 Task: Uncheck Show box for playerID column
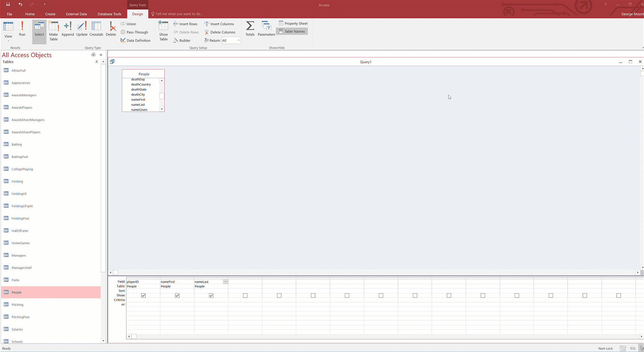point(144,295)
